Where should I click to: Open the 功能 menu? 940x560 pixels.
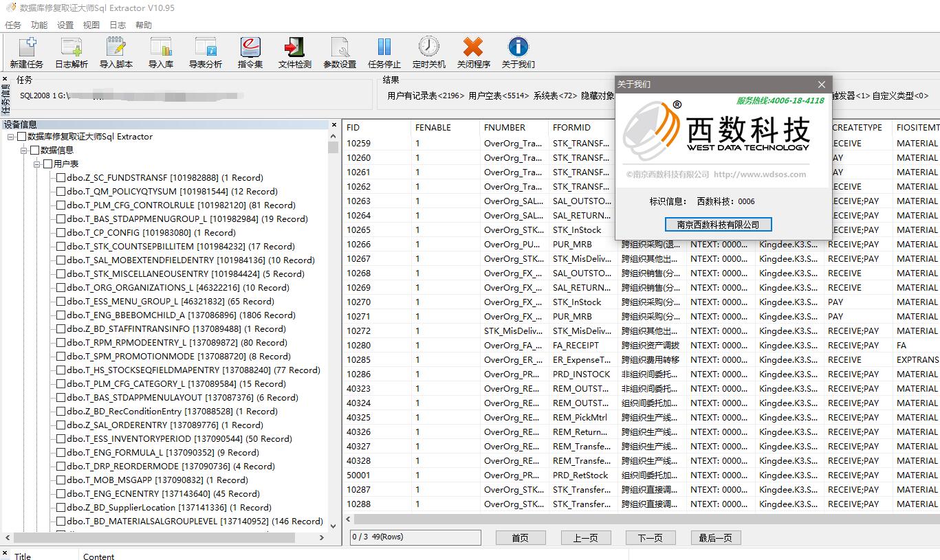[x=39, y=25]
